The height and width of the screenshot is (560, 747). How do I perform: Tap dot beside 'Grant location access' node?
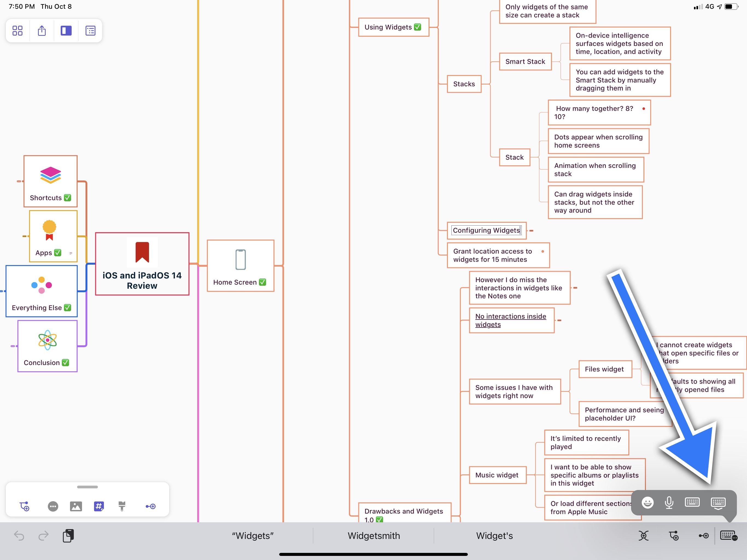click(543, 251)
